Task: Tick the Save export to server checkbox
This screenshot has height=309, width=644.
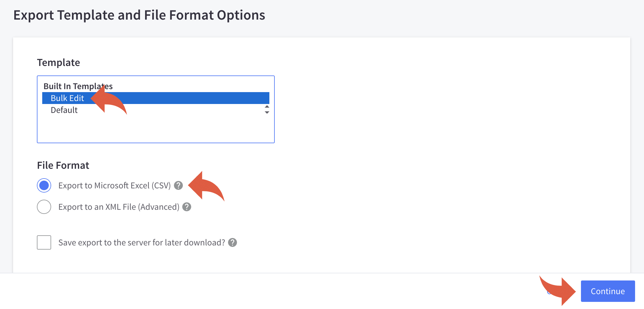Action: click(44, 242)
